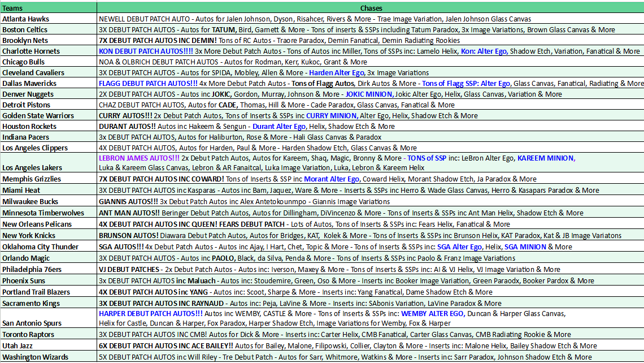The image size is (644, 363).
Task: Click the Los Angeles Clippers team cell
Action: pyautogui.click(x=49, y=147)
